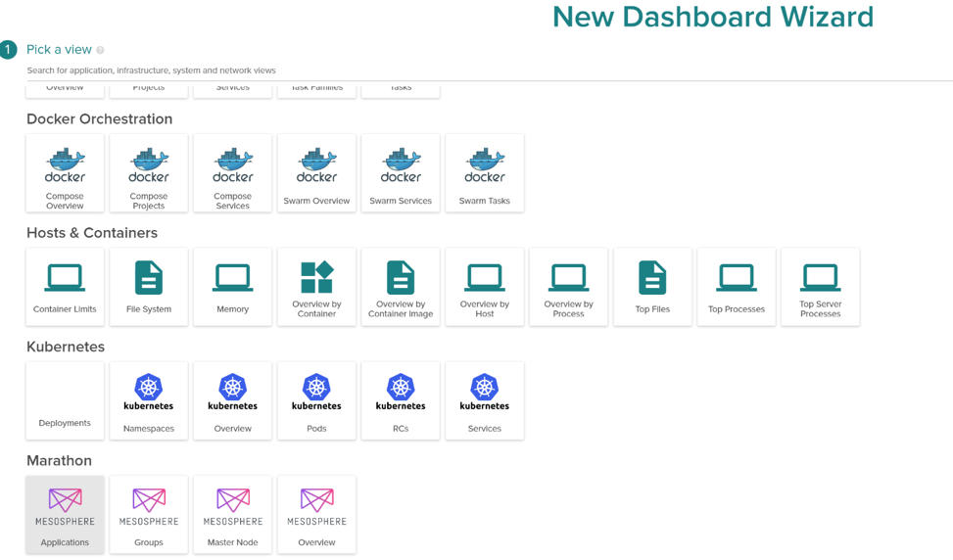Select the Docker Compose Services view
The width and height of the screenshot is (953, 560).
click(x=233, y=173)
